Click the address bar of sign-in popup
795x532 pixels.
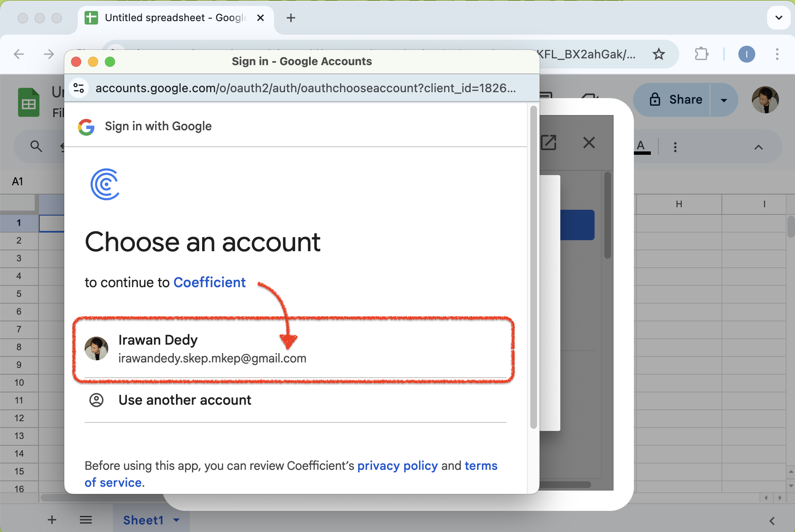pyautogui.click(x=305, y=88)
